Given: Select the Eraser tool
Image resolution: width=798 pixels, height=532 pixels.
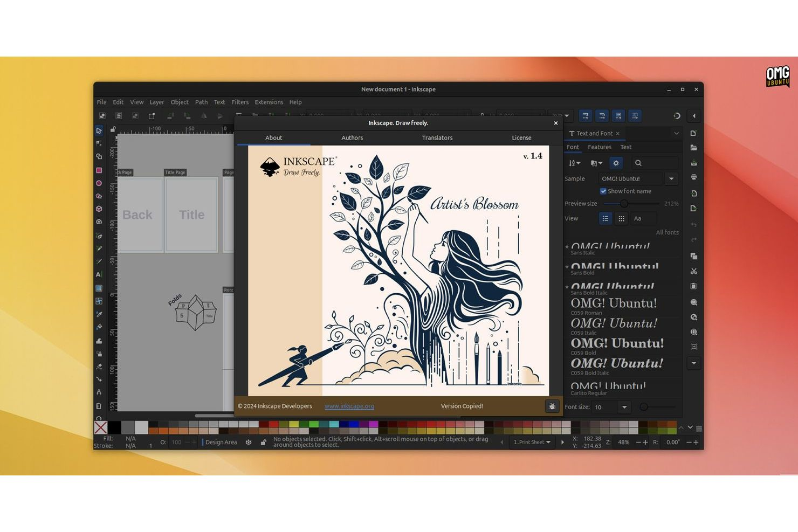Looking at the screenshot, I should (x=99, y=366).
